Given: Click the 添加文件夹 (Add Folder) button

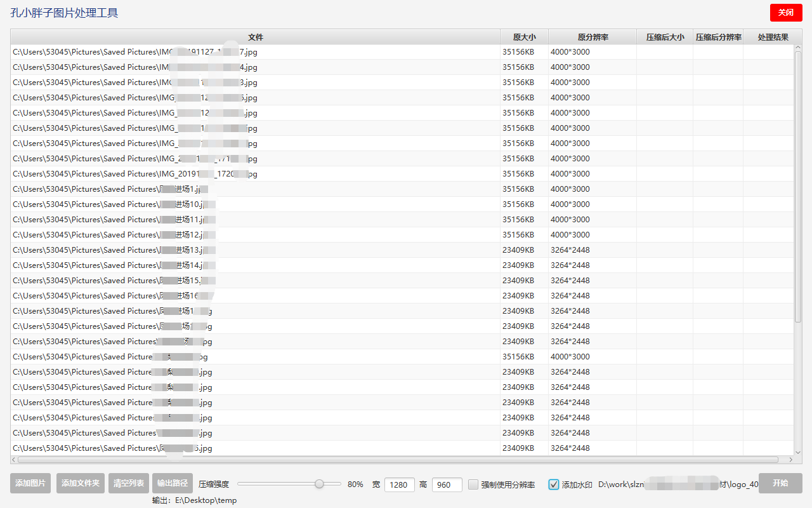Looking at the screenshot, I should [x=80, y=483].
